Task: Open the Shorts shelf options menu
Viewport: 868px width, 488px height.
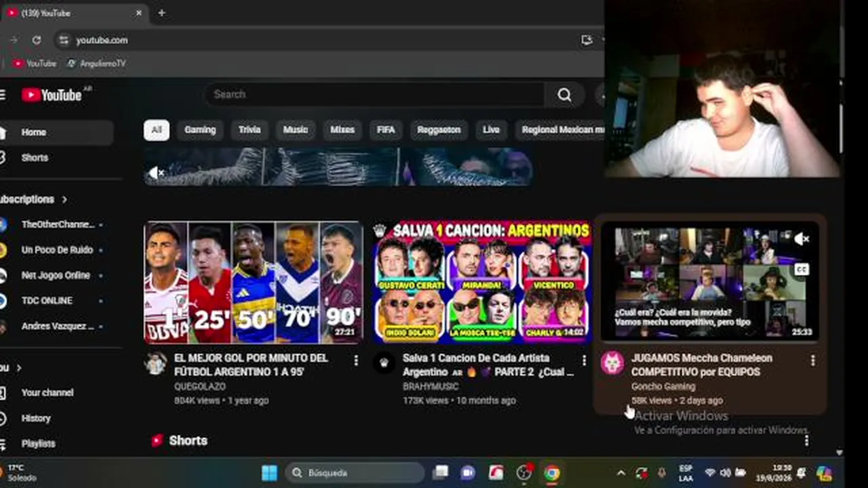Action: pos(806,441)
